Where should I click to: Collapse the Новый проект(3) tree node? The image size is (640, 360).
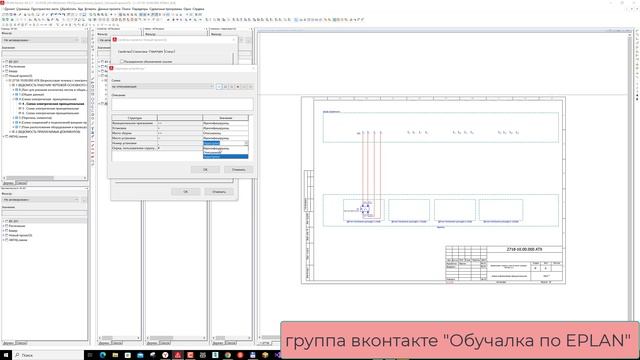[4, 76]
